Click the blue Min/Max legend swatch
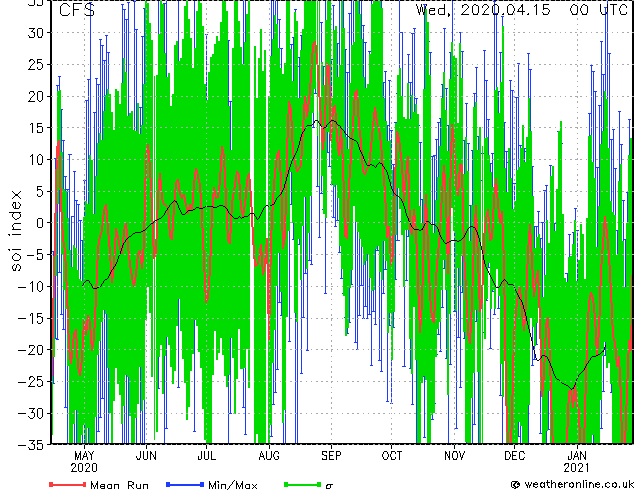The height and width of the screenshot is (490, 634). point(185,484)
